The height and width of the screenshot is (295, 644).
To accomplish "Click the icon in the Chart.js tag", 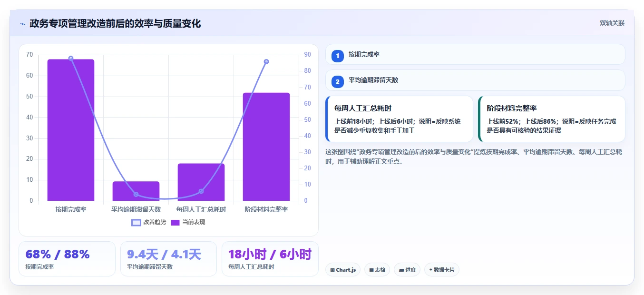I will pyautogui.click(x=332, y=270).
